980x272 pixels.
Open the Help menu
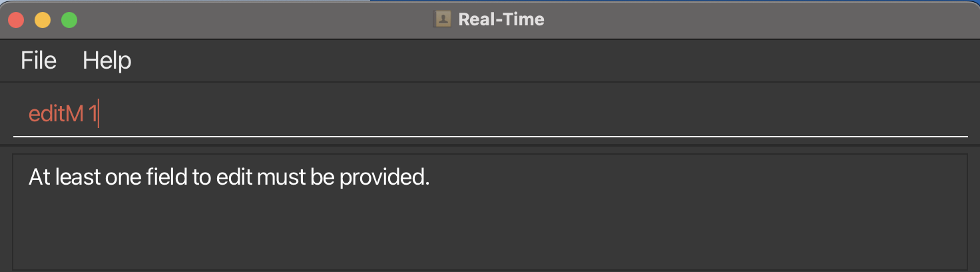click(x=107, y=61)
